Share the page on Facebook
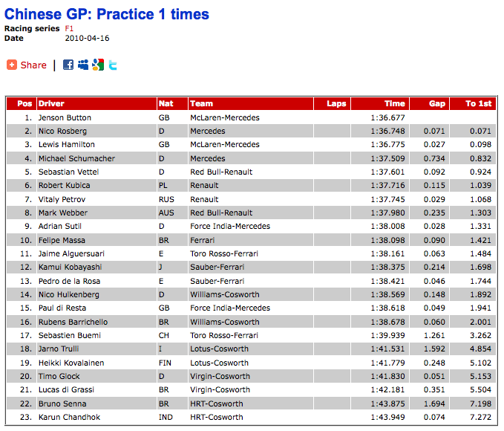The height and width of the screenshot is (431, 504). coord(68,65)
